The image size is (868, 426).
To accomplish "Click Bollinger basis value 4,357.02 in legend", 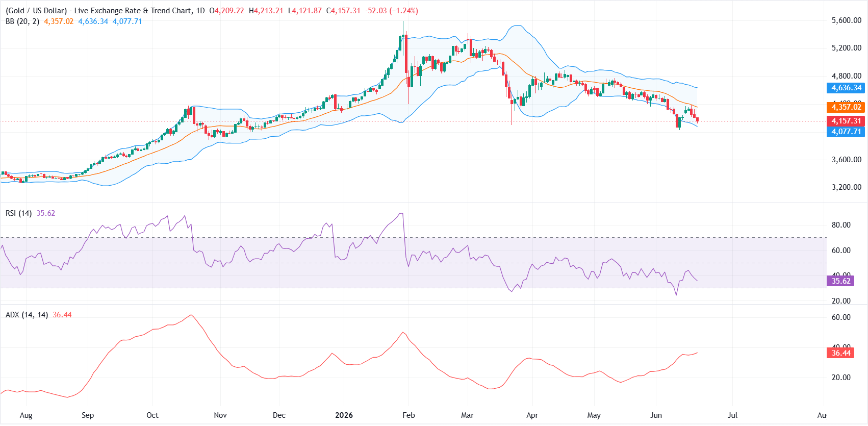I will pos(59,21).
